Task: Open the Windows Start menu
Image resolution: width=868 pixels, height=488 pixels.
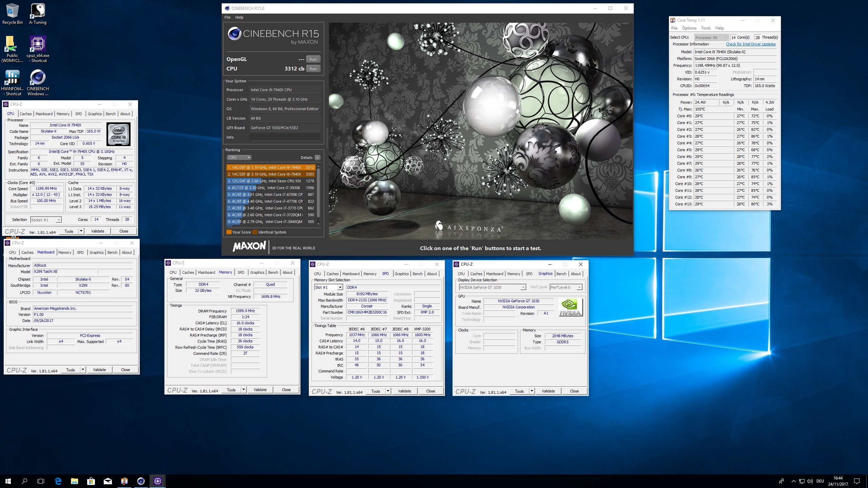Action: [x=8, y=481]
